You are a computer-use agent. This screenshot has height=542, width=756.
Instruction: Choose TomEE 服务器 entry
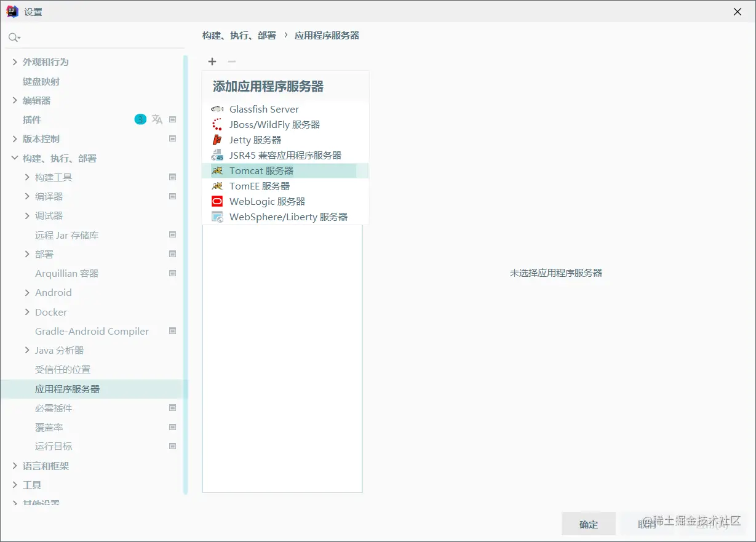tap(285, 186)
